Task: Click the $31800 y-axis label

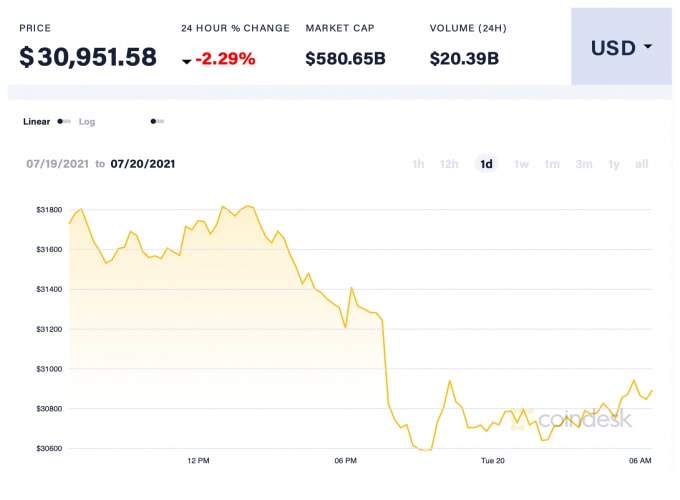Action: pos(49,210)
